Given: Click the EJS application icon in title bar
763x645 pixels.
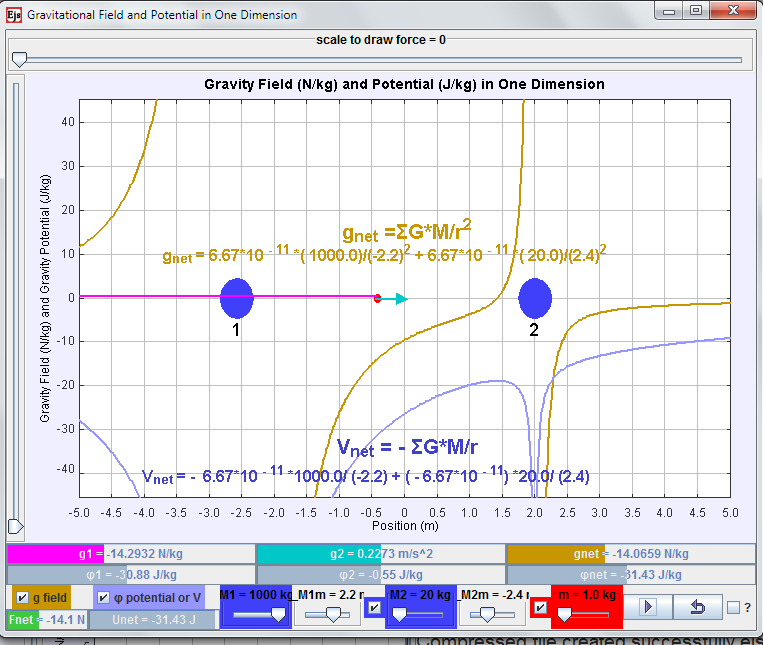Looking at the screenshot, I should pos(14,15).
